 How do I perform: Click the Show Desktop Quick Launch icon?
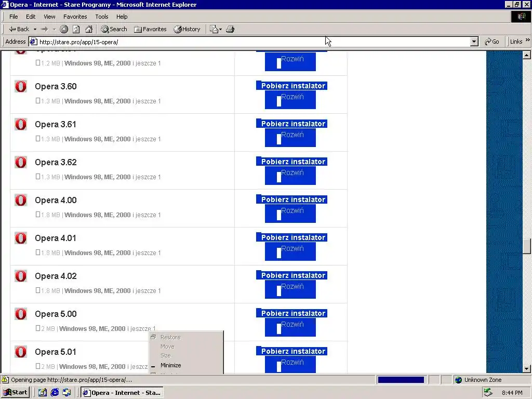pyautogui.click(x=43, y=393)
